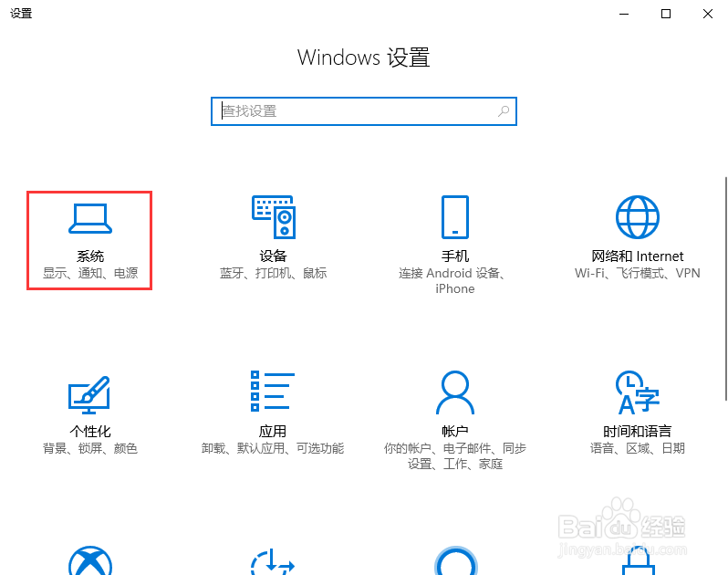Click the 设备 label
Image resolution: width=728 pixels, height=575 pixels.
273,256
